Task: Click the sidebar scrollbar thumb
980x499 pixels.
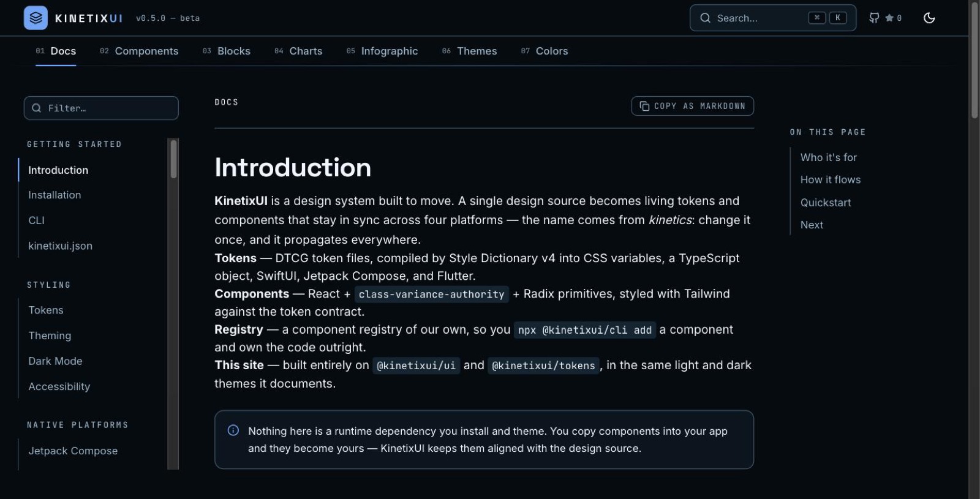Action: click(x=174, y=159)
